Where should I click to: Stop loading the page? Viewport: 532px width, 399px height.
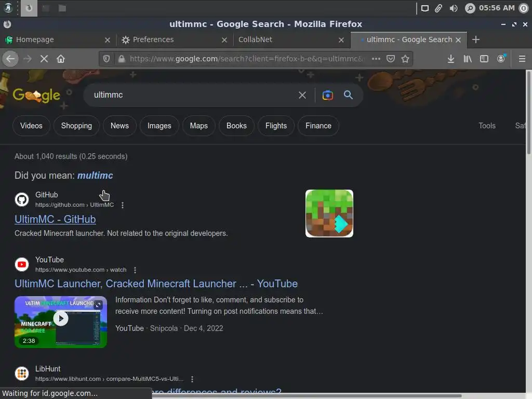[x=44, y=59]
